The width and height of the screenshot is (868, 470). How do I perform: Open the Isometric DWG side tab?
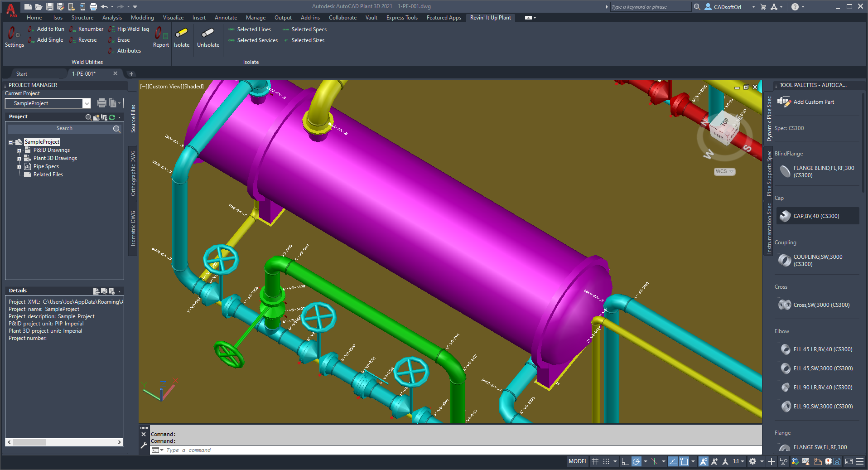tap(133, 228)
